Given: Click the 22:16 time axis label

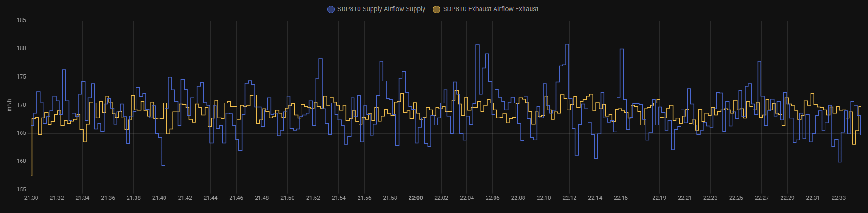Looking at the screenshot, I should tap(621, 198).
